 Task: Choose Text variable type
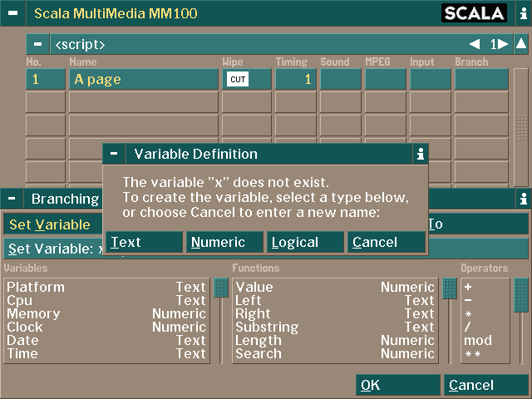coord(144,242)
